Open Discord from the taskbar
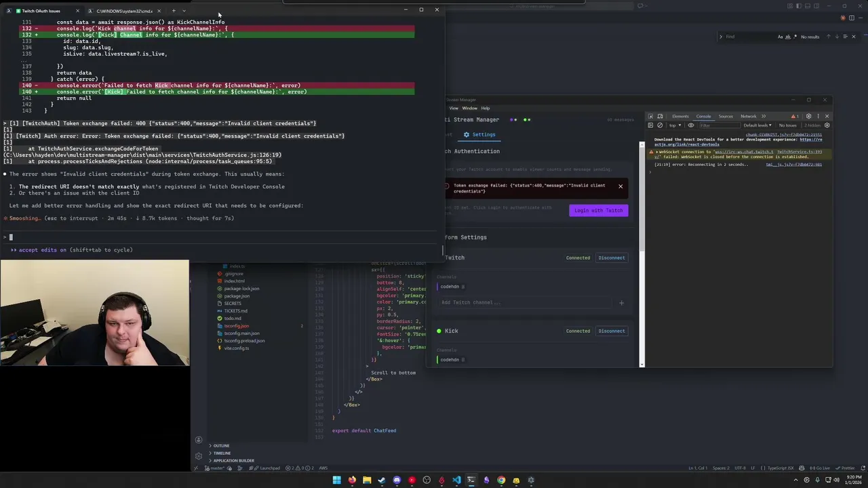 point(397,480)
